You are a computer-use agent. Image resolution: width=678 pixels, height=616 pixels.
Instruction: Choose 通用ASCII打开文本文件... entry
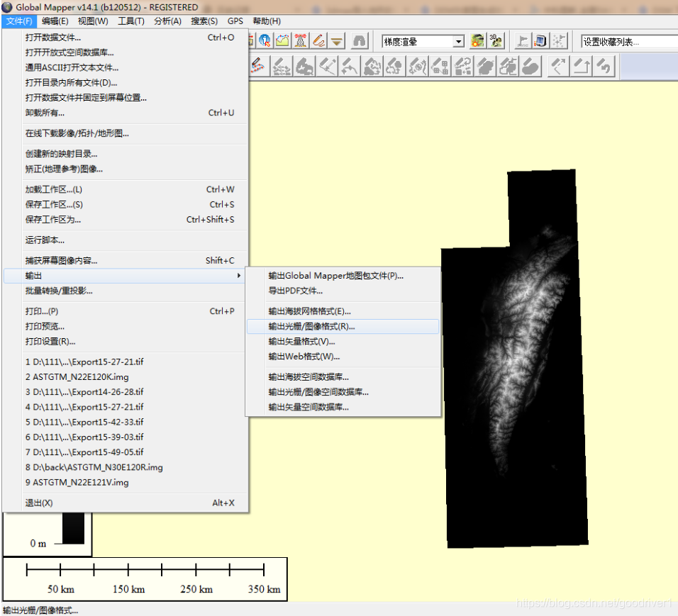[126, 67]
